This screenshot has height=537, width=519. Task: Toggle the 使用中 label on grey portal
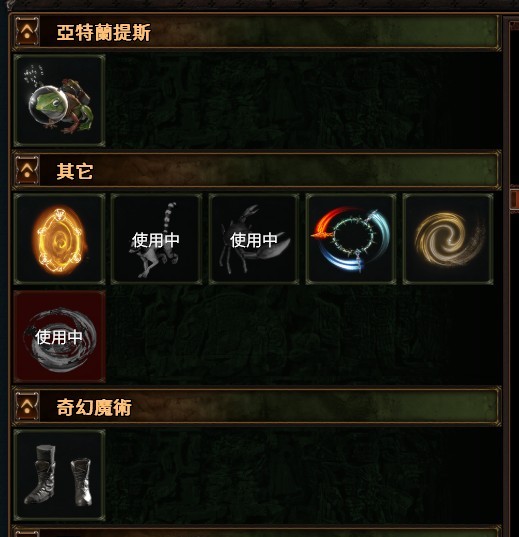(59, 337)
